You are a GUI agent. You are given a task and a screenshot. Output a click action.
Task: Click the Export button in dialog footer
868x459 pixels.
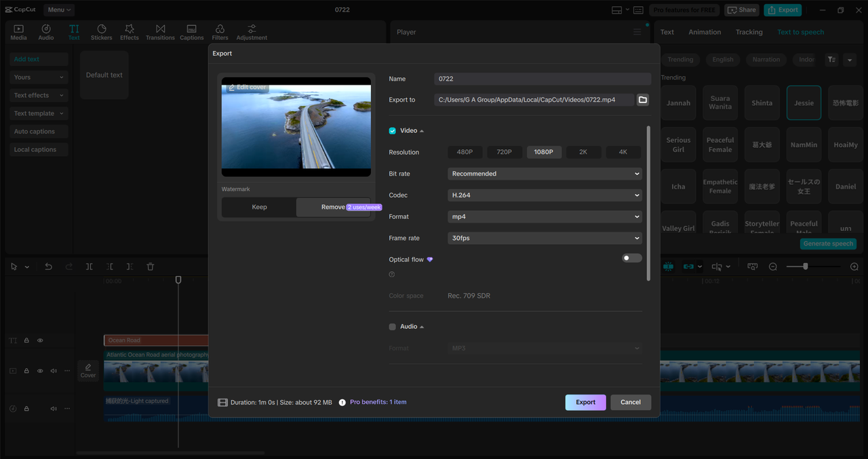[586, 402]
